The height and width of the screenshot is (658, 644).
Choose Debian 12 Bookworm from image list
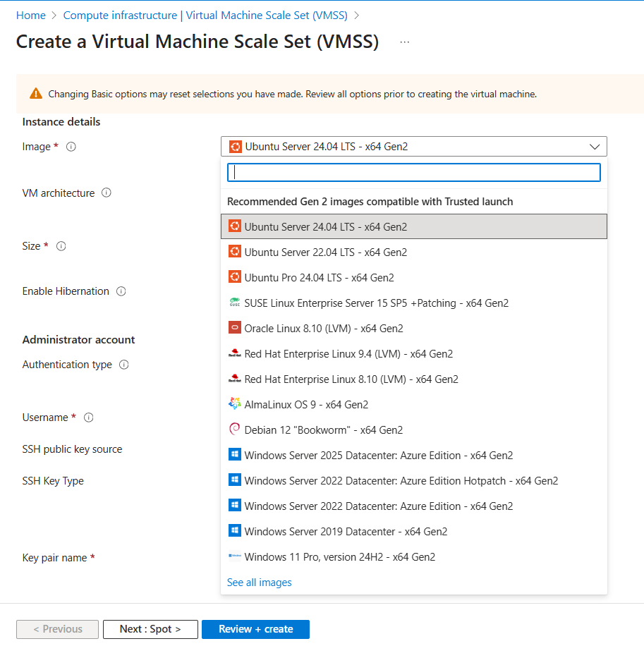point(323,430)
